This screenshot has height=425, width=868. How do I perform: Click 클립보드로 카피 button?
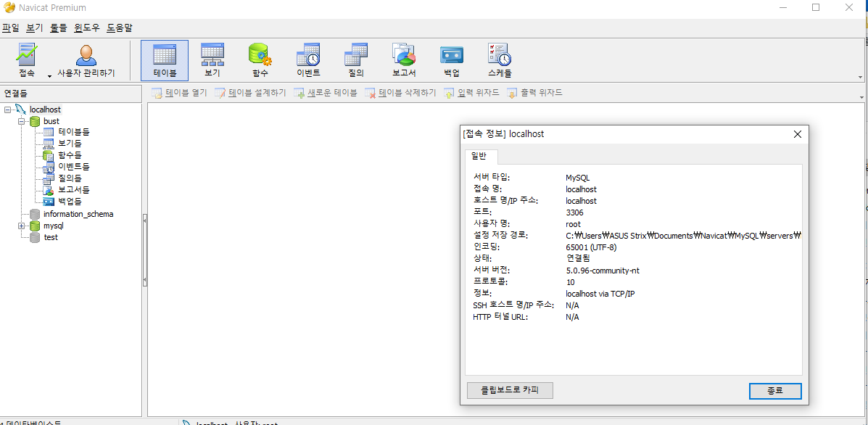click(510, 390)
